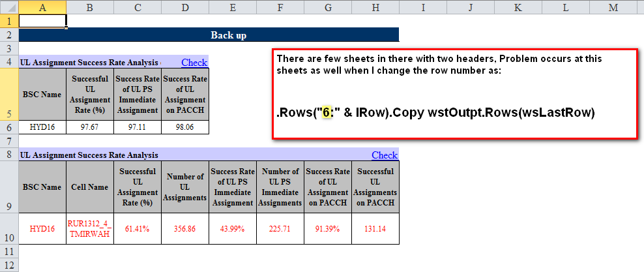
Task: Click HYD16 cell in row 6
Action: coord(42,127)
